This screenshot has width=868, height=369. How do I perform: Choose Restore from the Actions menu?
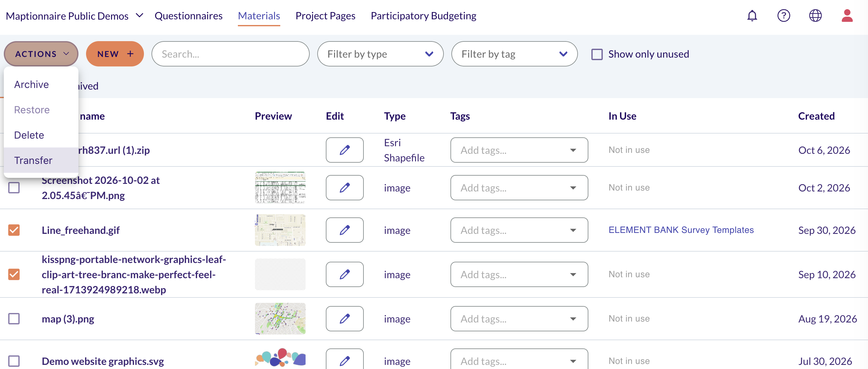point(41,110)
